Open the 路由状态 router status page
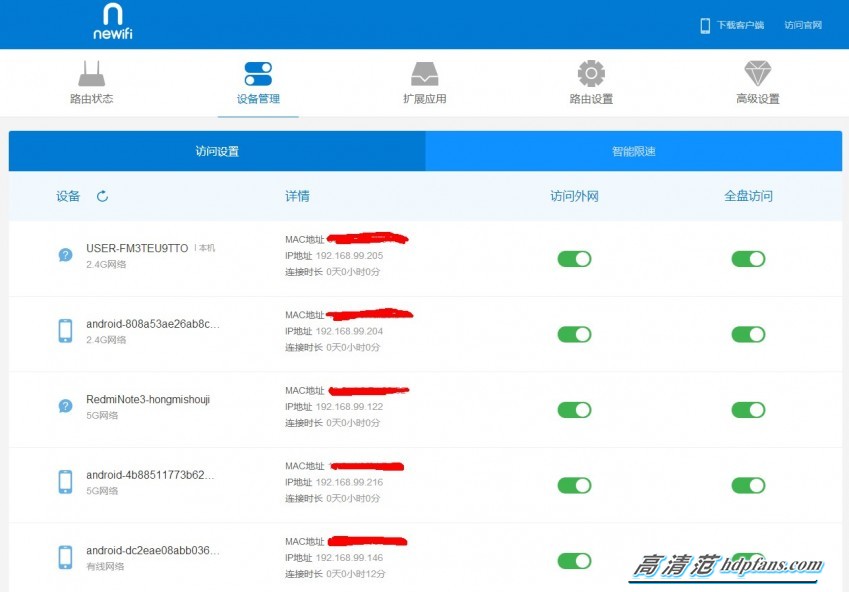The height and width of the screenshot is (592, 849). 93,83
